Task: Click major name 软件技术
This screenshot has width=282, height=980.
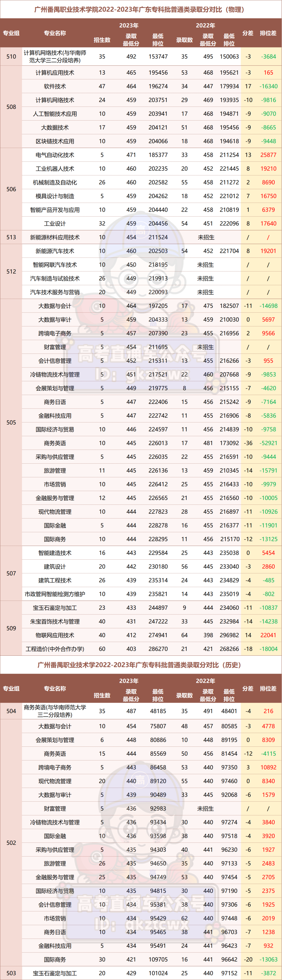Action: [x=55, y=86]
